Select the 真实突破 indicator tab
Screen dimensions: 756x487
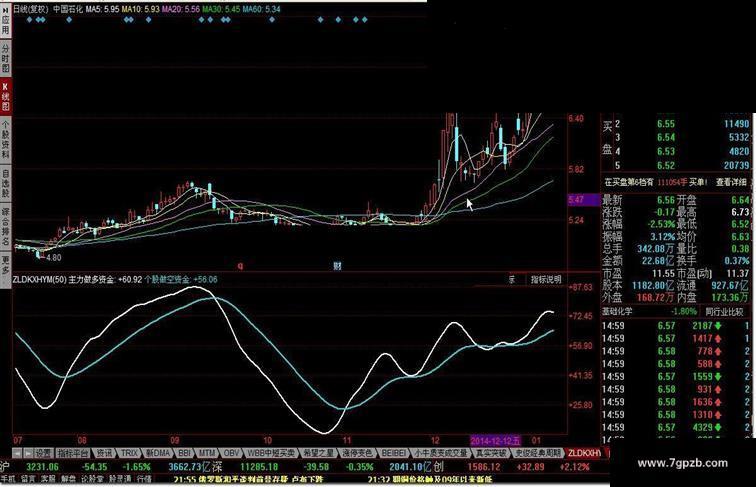(491, 453)
